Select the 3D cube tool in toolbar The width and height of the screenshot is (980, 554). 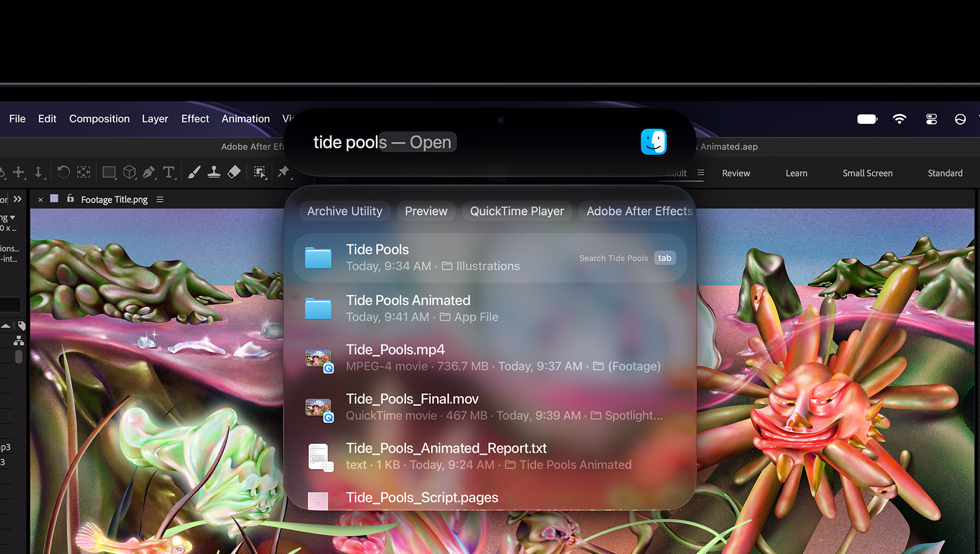129,173
